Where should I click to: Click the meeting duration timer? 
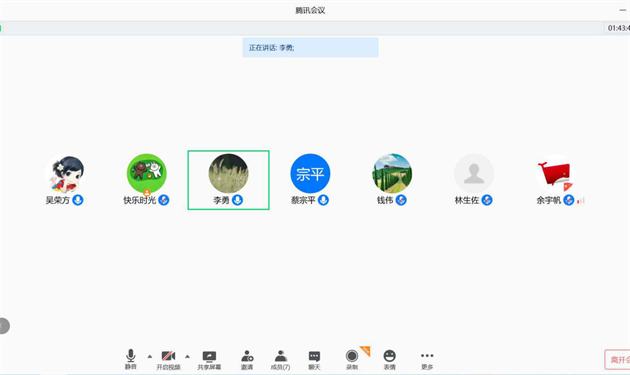click(618, 28)
